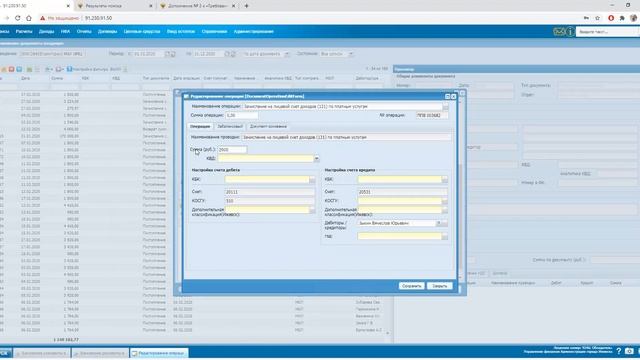Click the credit Счет field 20531

[x=402, y=192]
